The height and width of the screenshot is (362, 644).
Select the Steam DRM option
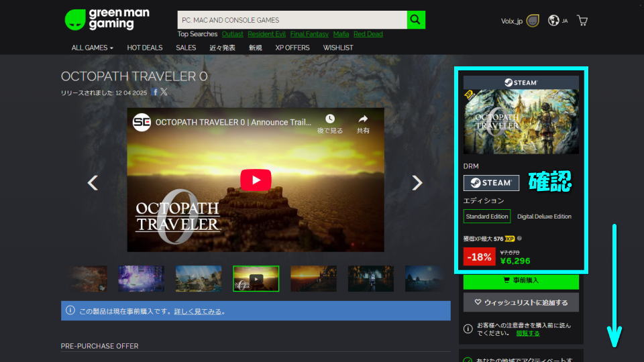tap(491, 182)
